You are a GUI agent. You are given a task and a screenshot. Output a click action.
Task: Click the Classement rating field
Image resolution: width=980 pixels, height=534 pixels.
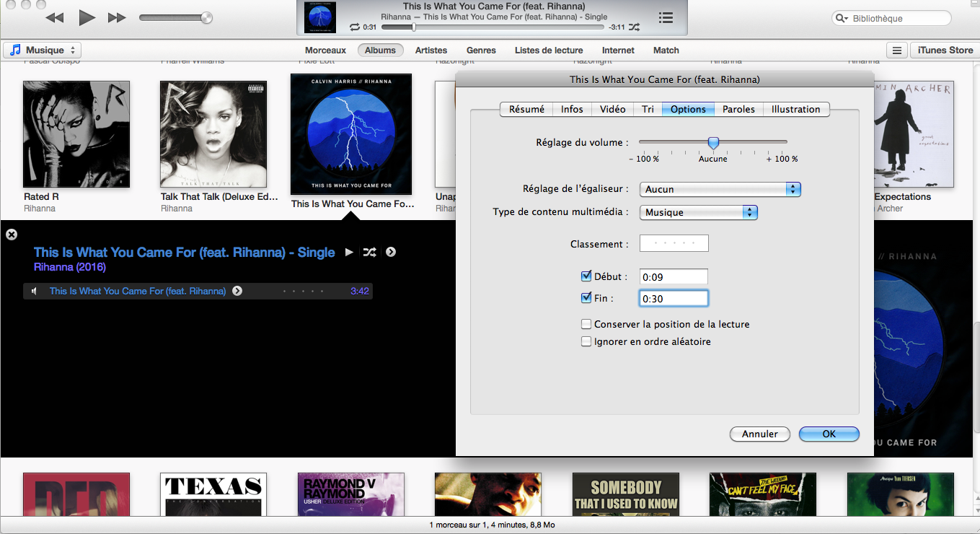(x=674, y=243)
